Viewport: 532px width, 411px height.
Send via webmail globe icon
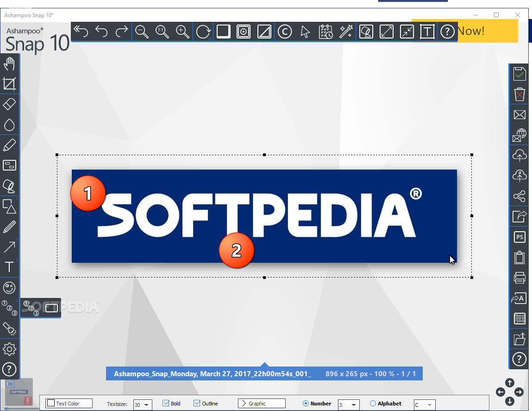[x=519, y=135]
